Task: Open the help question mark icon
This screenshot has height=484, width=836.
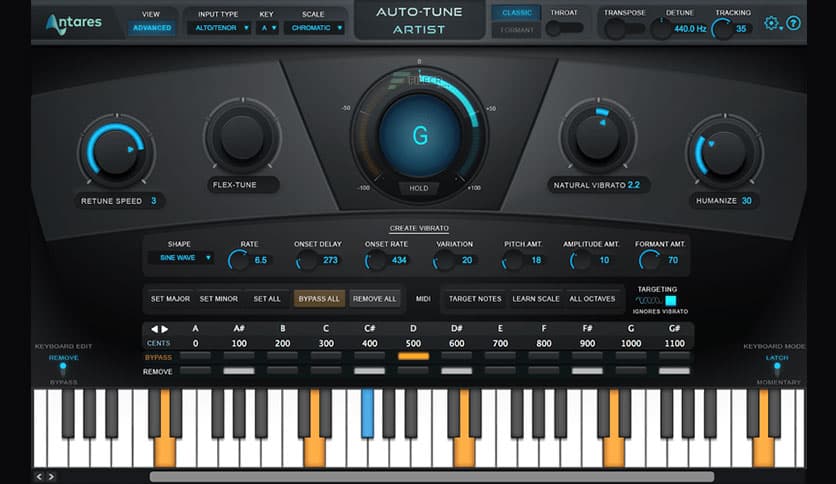Action: [793, 23]
